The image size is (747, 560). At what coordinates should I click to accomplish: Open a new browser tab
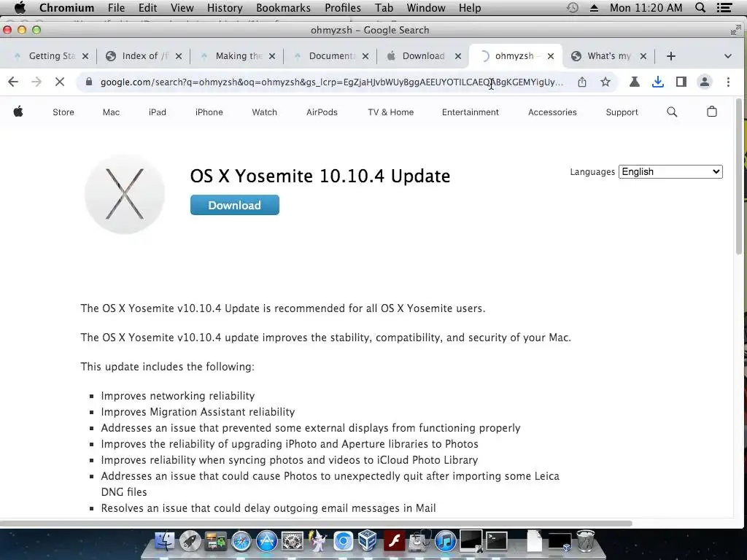(x=671, y=56)
